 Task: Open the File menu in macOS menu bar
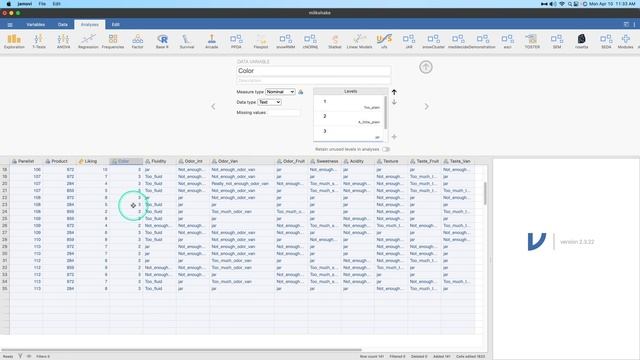tap(42, 4)
